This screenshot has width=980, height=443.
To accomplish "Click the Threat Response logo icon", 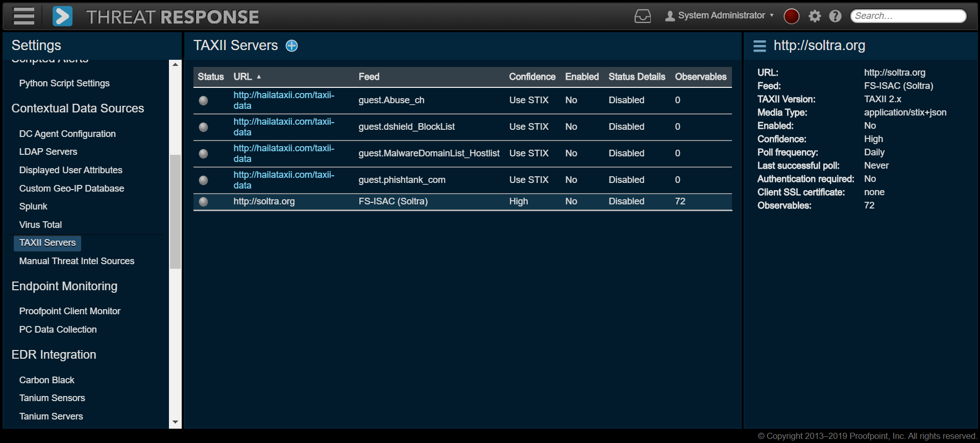I will (62, 16).
